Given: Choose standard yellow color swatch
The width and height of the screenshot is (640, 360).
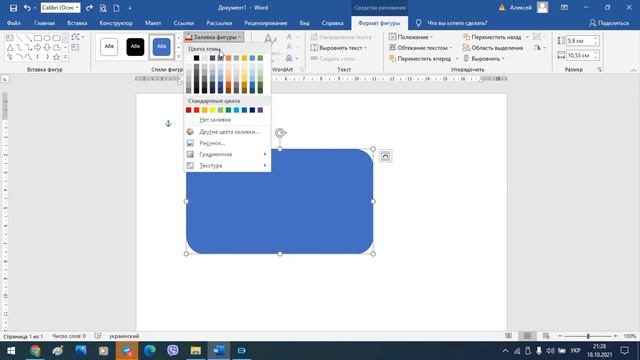Looking at the screenshot, I should click(x=212, y=110).
